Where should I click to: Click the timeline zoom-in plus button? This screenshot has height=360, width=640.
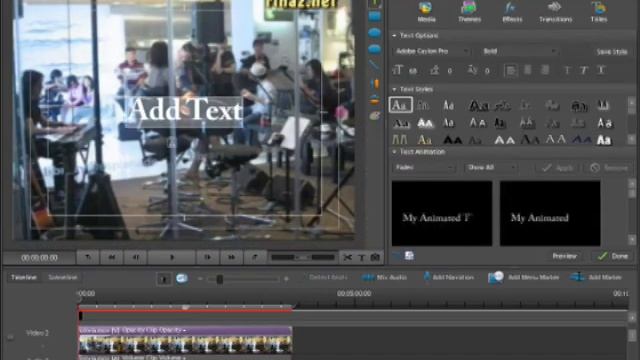[x=286, y=279]
